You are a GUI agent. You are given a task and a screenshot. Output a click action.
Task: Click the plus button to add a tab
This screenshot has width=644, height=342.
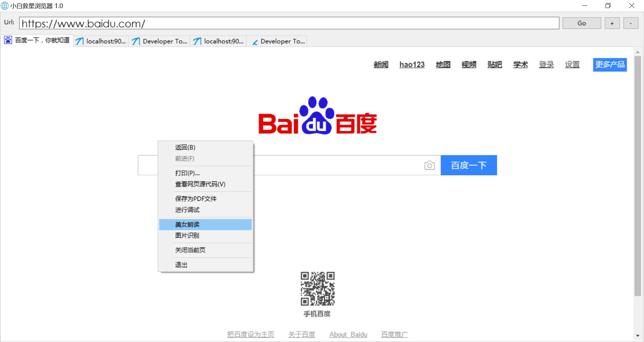pos(612,23)
